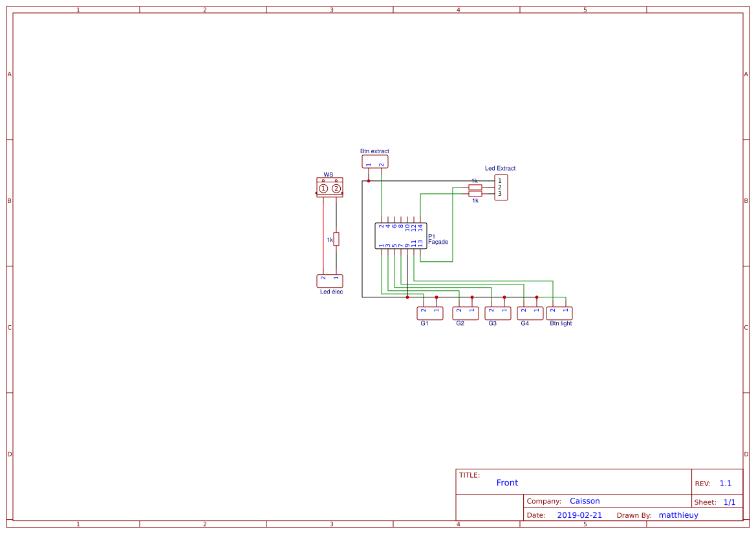Select the G4 connector symbol
Viewport: 756px width, 534px height.
tap(530, 314)
